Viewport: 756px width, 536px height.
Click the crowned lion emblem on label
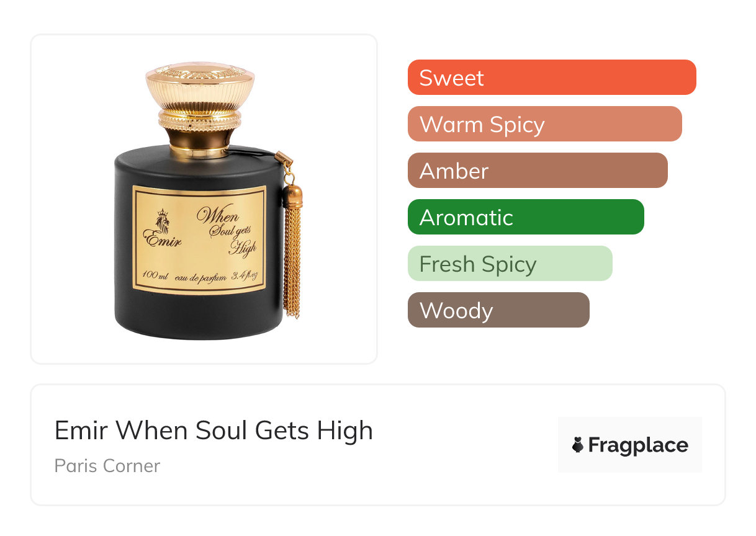[x=162, y=220]
